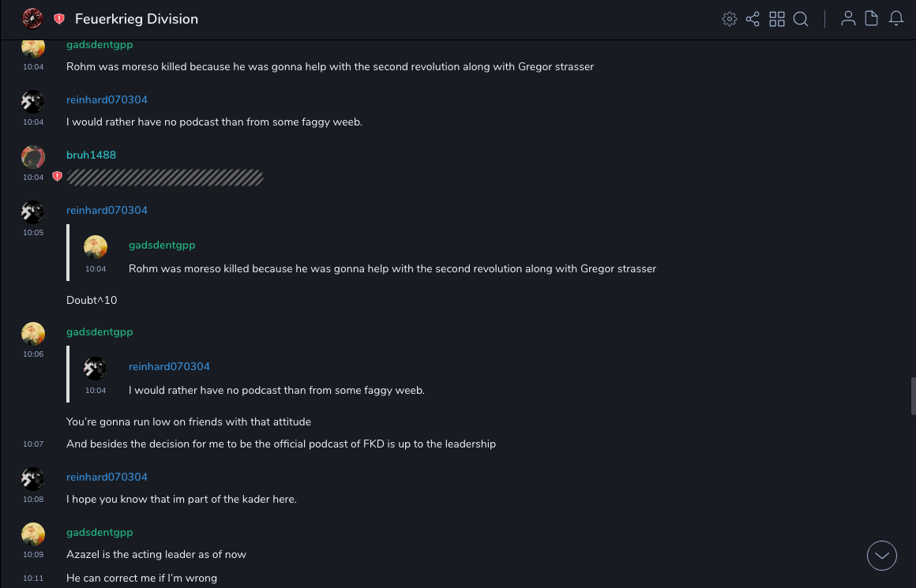Open the bruh1488 username link
916x588 pixels.
click(x=91, y=155)
